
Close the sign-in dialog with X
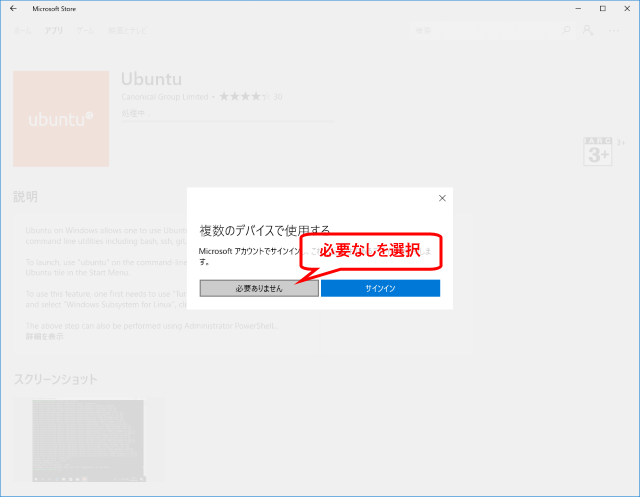pos(442,198)
